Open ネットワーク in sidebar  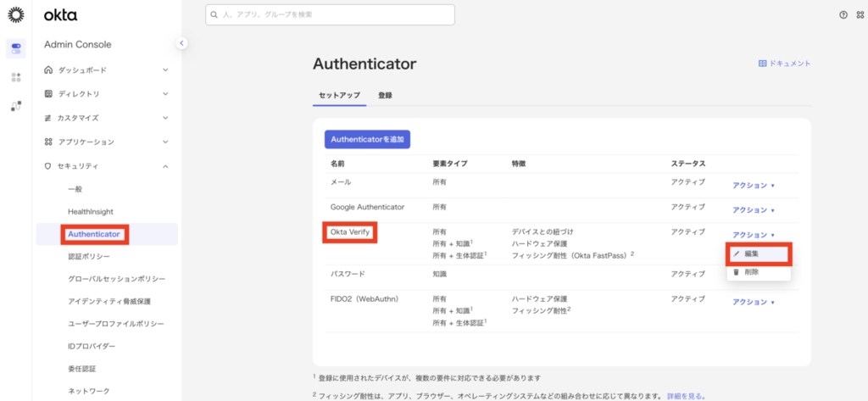89,391
